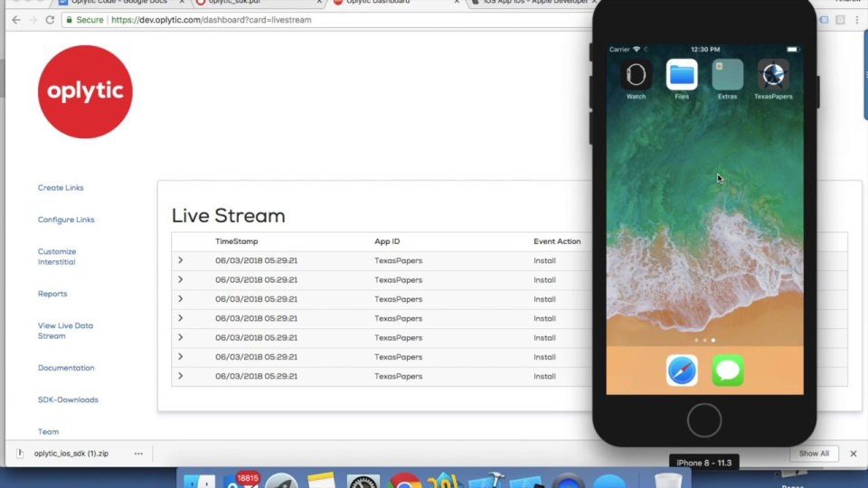Click the App ID column header

pyautogui.click(x=387, y=241)
